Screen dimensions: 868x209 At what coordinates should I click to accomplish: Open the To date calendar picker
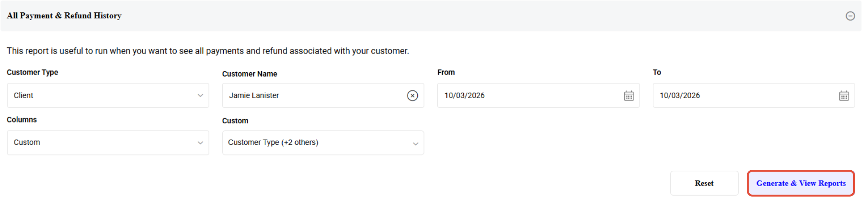(x=844, y=96)
